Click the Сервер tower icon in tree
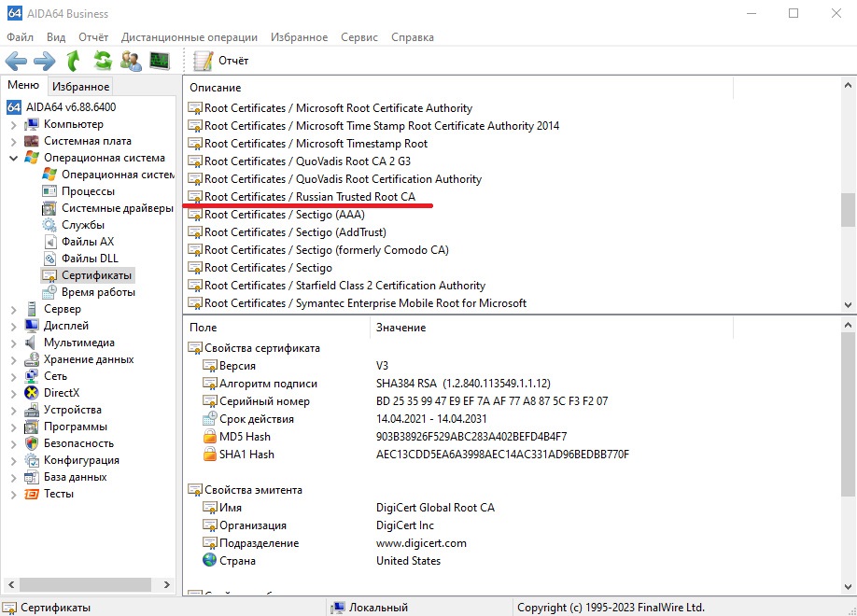Screen dimensions: 857x616 [32, 309]
